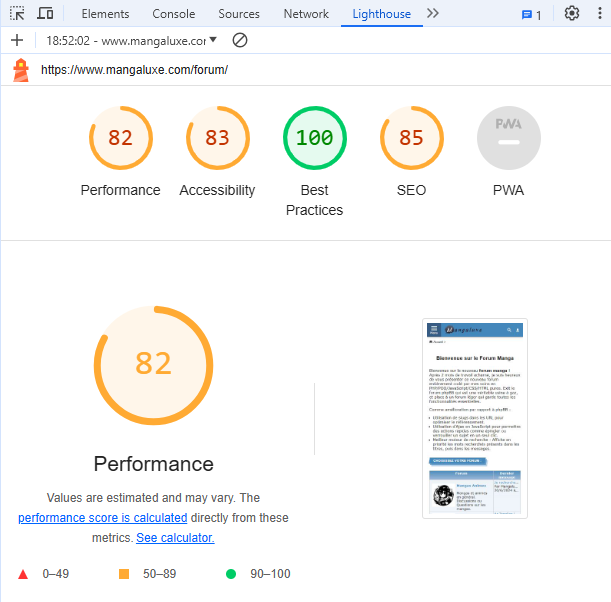The width and height of the screenshot is (611, 602).
Task: Click the SEO score gauge showing 85
Action: click(x=411, y=138)
